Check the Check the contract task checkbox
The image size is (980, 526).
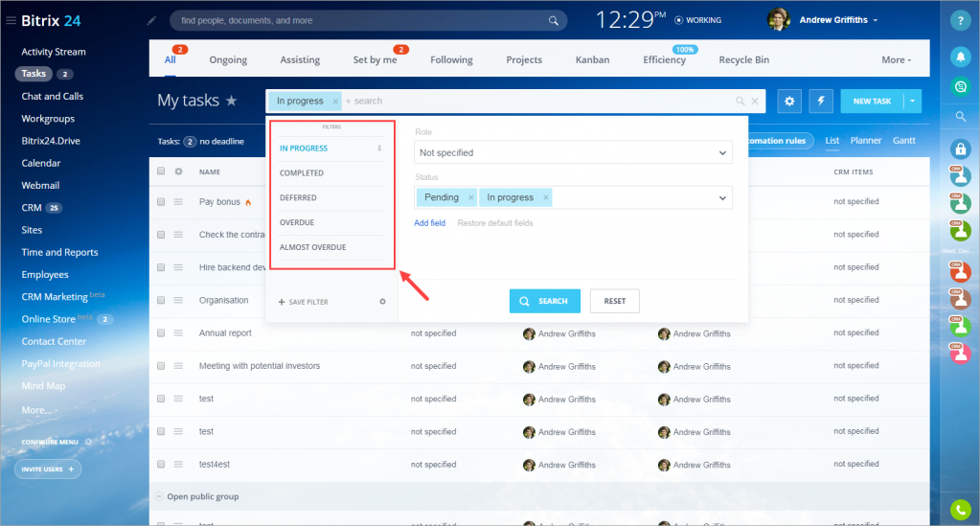pos(161,235)
